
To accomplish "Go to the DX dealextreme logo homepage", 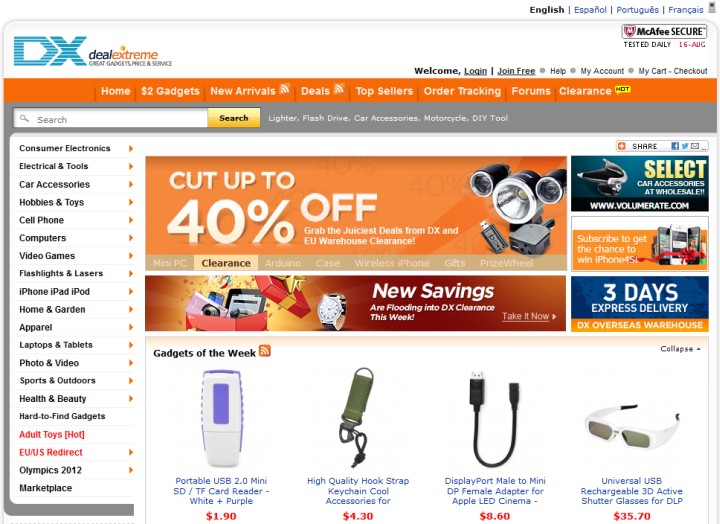I will click(93, 51).
